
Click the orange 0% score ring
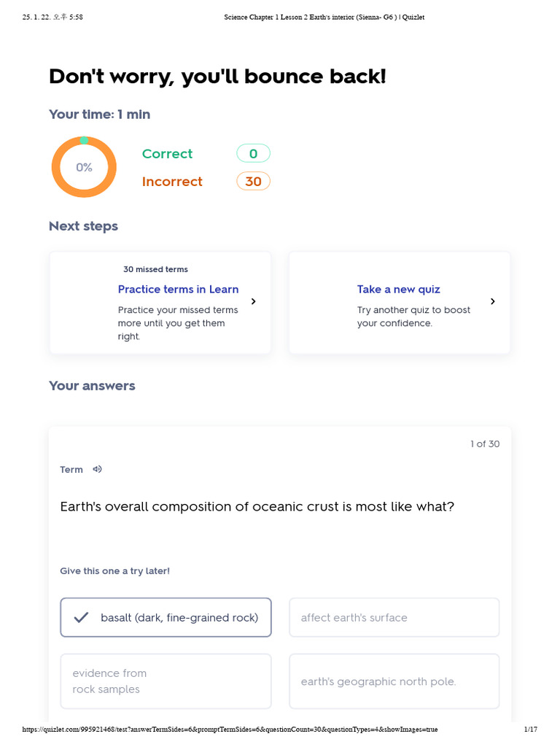(84, 167)
